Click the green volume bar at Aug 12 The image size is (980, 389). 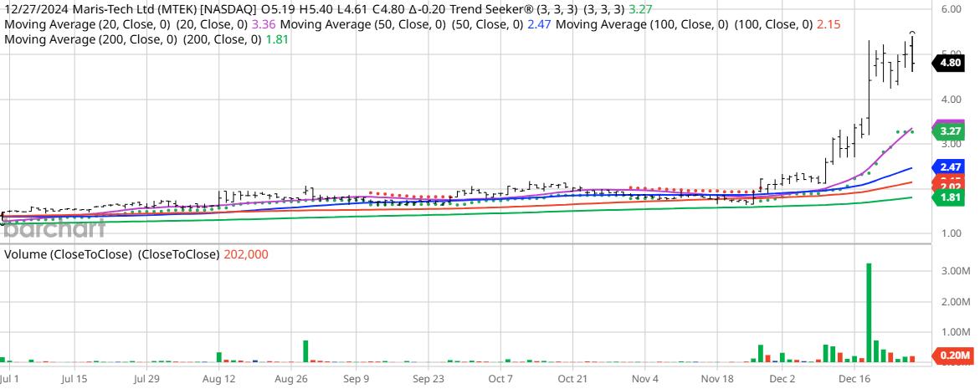click(219, 356)
